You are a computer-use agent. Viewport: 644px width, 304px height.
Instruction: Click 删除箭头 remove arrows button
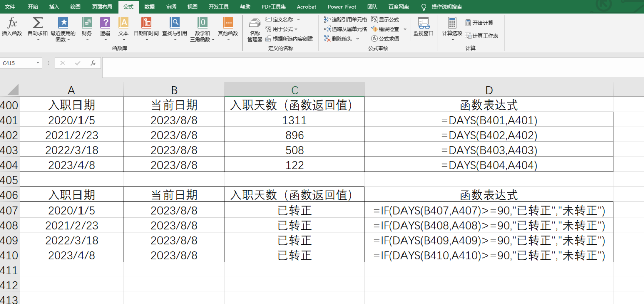tap(338, 39)
